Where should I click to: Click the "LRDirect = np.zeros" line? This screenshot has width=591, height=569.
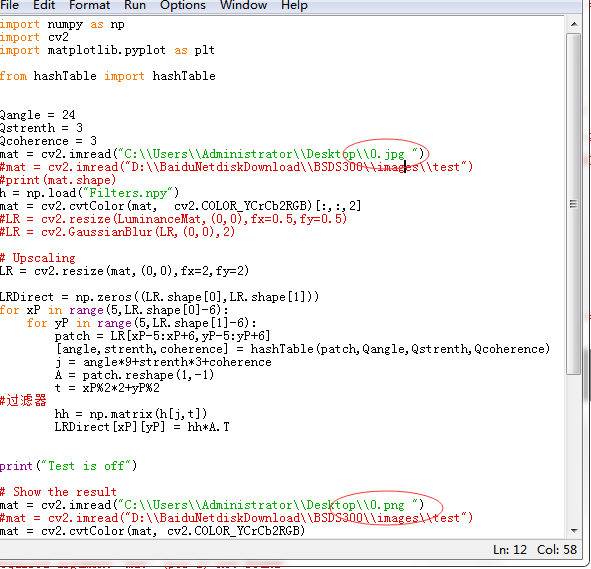(159, 297)
